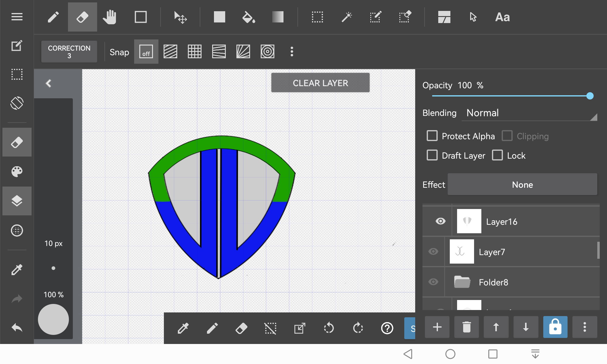Enable grid snap guide
607x364 pixels.
[x=195, y=52]
